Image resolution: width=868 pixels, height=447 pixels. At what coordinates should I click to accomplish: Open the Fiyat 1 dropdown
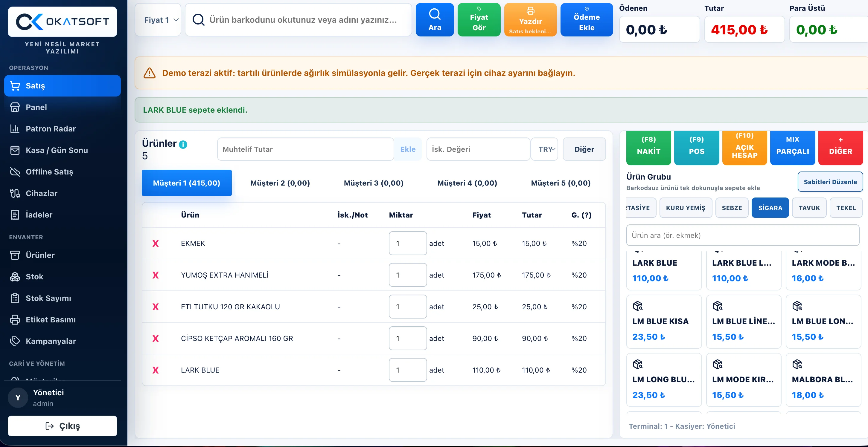(x=158, y=20)
